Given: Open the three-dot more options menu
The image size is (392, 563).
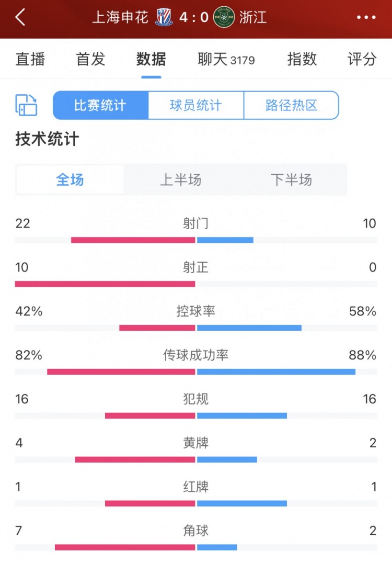Looking at the screenshot, I should 366,18.
